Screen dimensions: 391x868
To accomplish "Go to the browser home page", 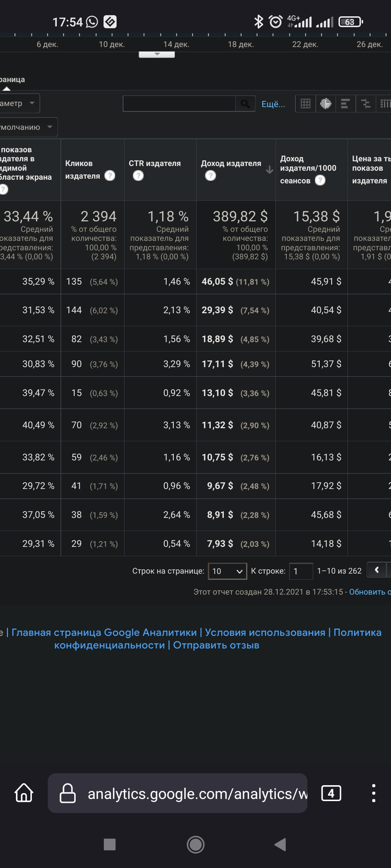I will click(x=24, y=793).
